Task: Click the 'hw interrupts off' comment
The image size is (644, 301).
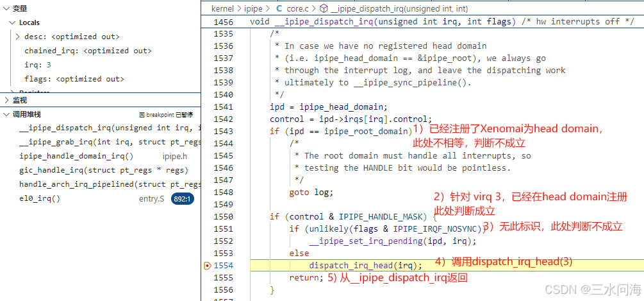Action: click(x=578, y=21)
